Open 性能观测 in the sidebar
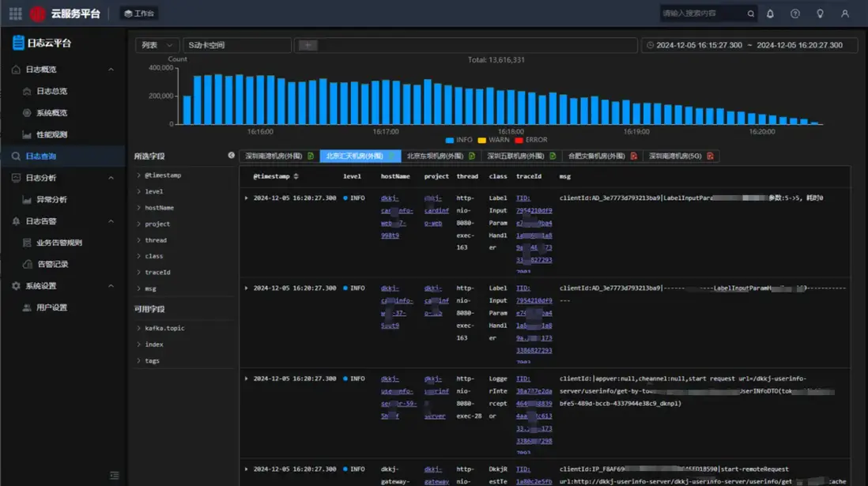This screenshot has height=486, width=868. coord(52,134)
